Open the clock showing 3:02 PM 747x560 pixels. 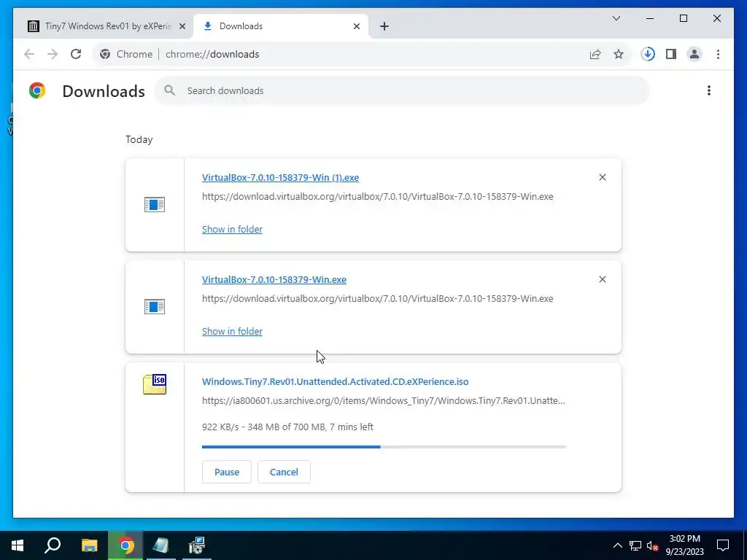click(x=684, y=545)
